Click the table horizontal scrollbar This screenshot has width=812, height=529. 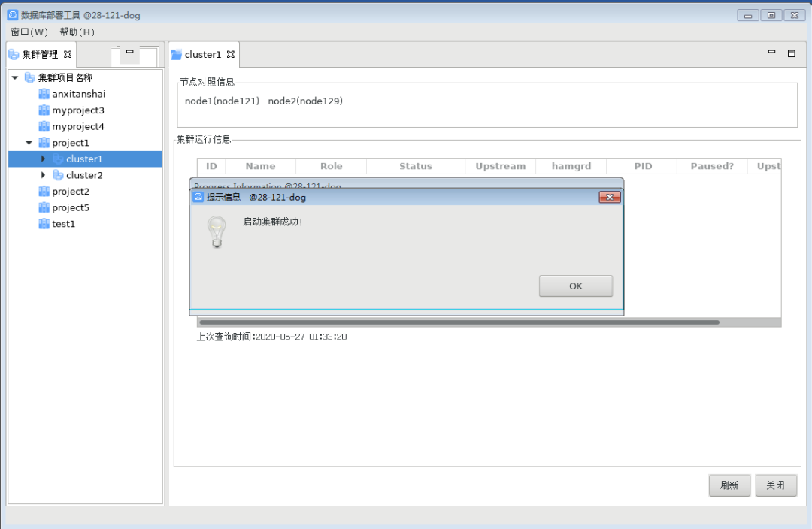point(459,322)
